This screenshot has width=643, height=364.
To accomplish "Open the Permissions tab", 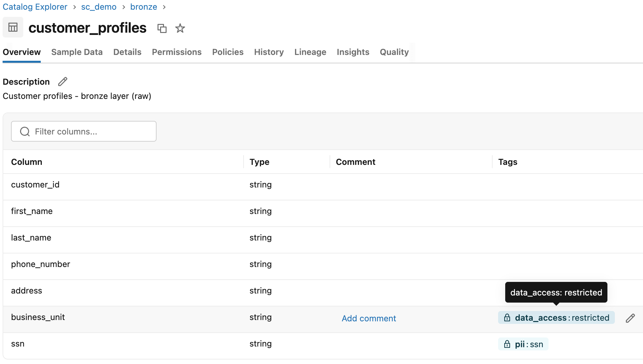I will 177,52.
